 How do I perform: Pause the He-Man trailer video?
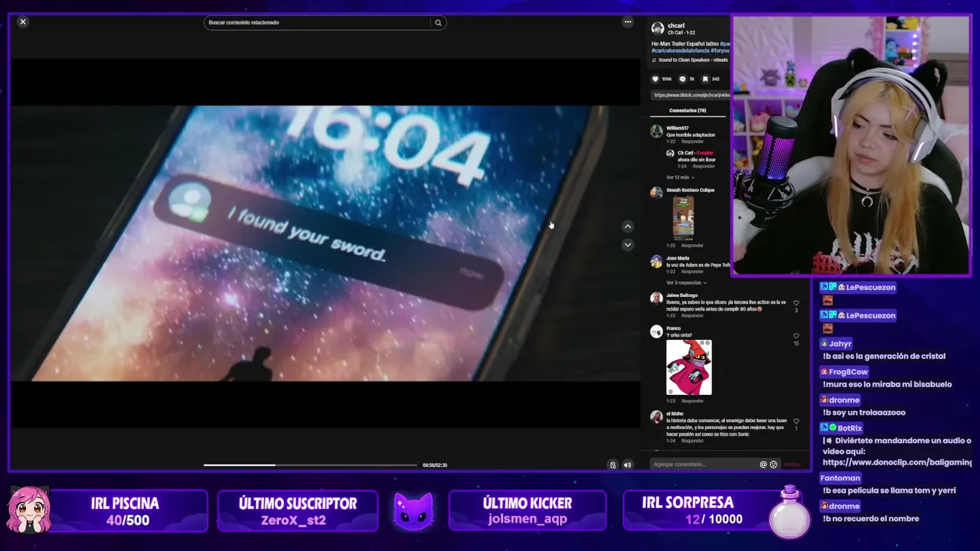pyautogui.click(x=325, y=243)
